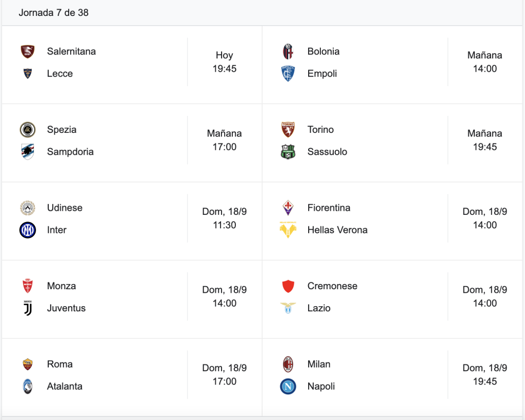
Task: Open the Lazio team name
Action: pos(319,309)
